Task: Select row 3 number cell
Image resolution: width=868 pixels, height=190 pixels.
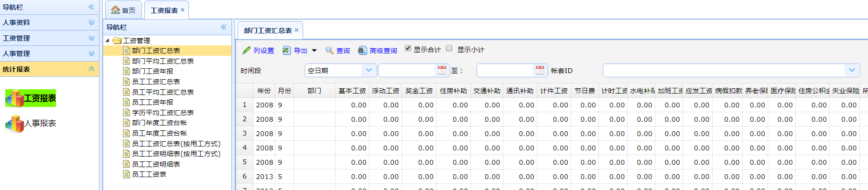Action: pos(245,134)
